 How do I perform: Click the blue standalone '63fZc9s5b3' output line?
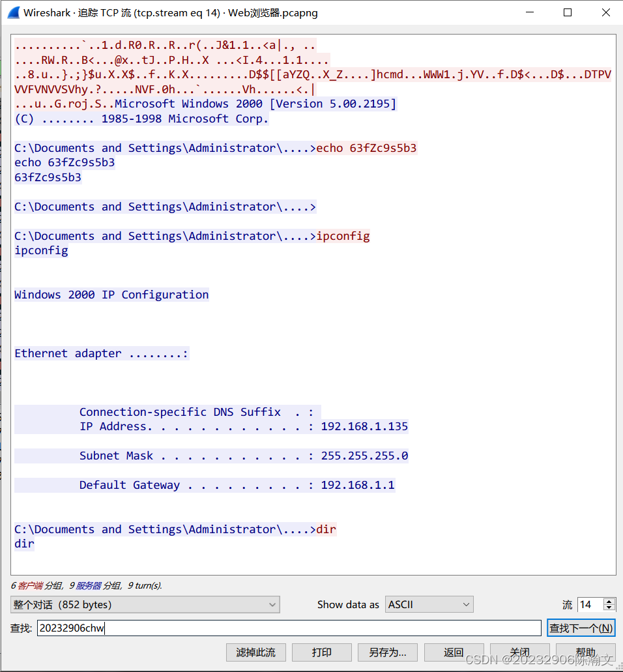pyautogui.click(x=48, y=177)
